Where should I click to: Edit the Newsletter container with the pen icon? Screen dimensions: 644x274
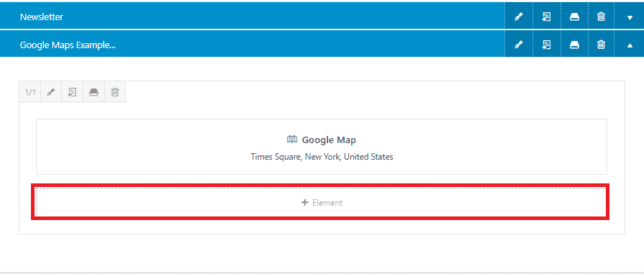tap(519, 17)
